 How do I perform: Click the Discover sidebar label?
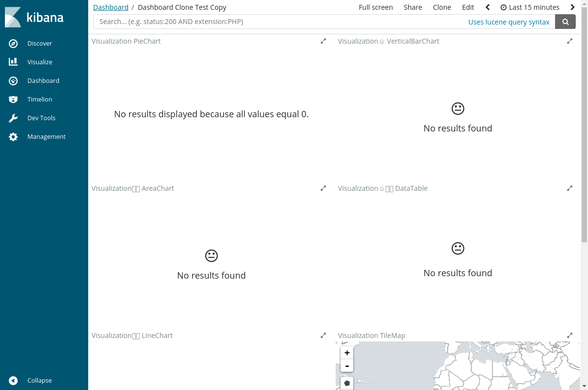point(40,43)
